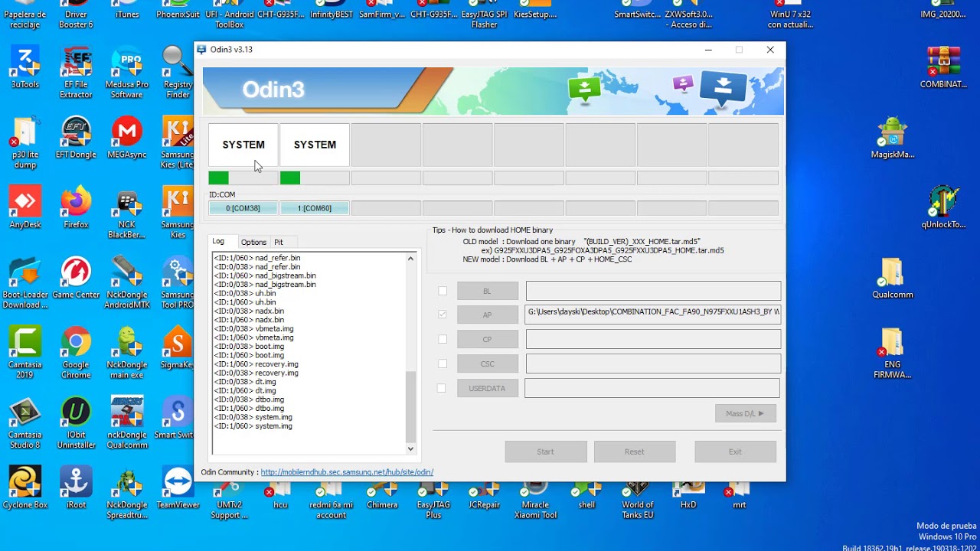Viewport: 980px width, 551px height.
Task: Launch Google Chrome desktop icon
Action: coord(76,354)
